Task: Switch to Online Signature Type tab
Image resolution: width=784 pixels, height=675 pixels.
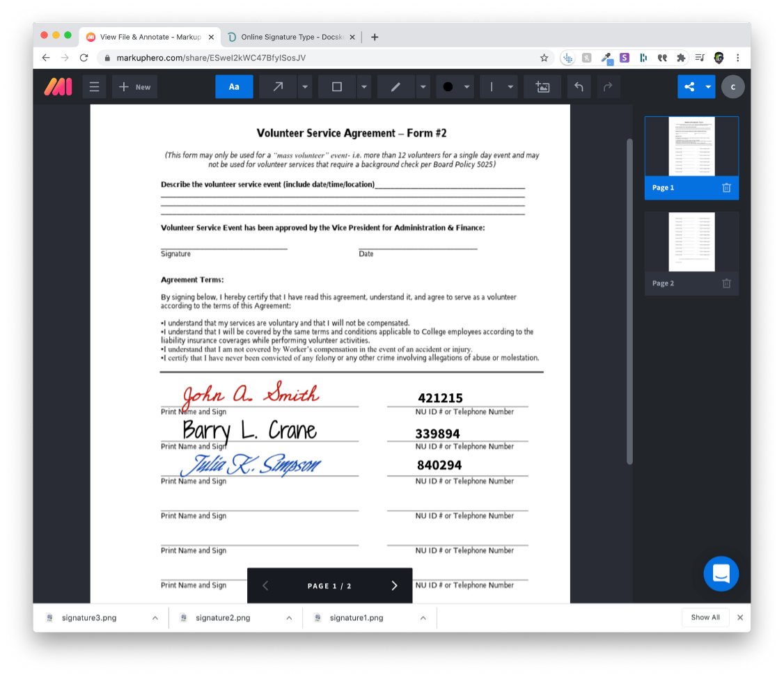Action: pyautogui.click(x=292, y=37)
